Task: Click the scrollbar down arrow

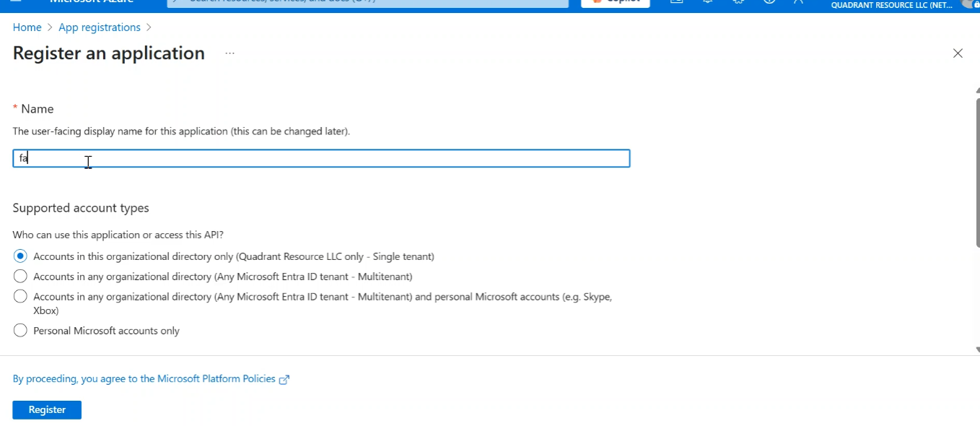Action: (x=977, y=349)
